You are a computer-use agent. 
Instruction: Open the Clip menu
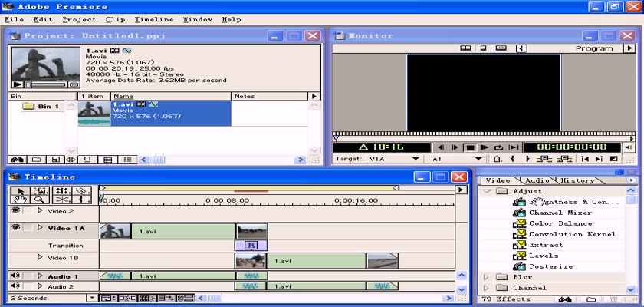pos(116,19)
